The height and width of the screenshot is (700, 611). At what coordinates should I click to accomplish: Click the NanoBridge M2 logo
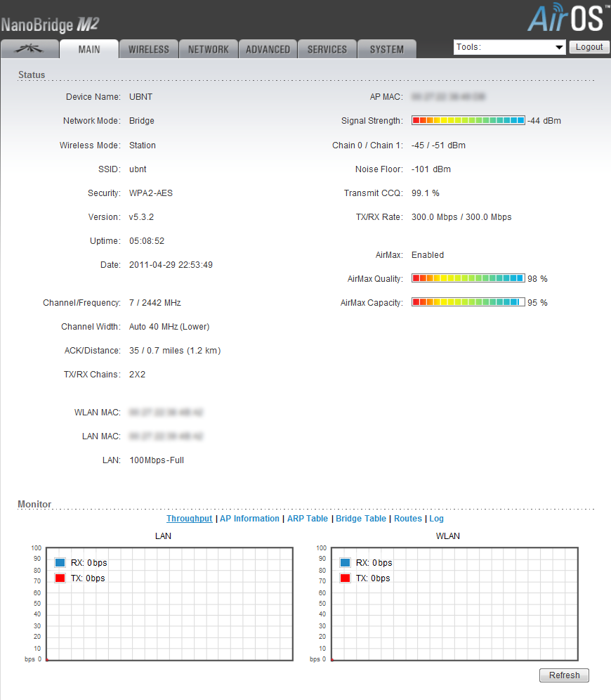pyautogui.click(x=50, y=25)
